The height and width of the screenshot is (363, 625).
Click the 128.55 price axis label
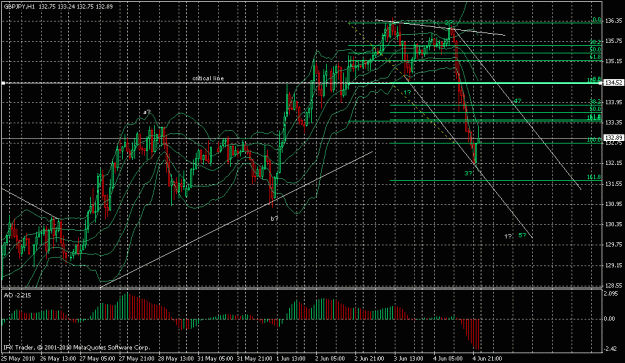click(613, 286)
